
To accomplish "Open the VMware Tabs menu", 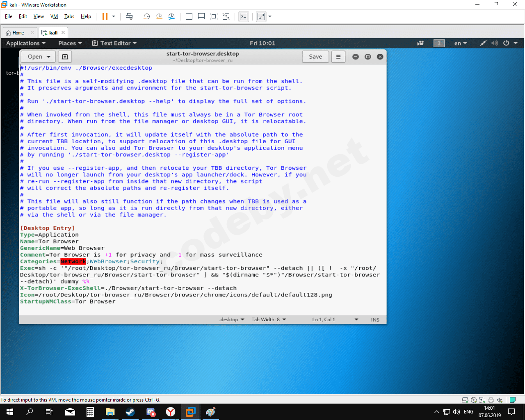I will pyautogui.click(x=69, y=16).
